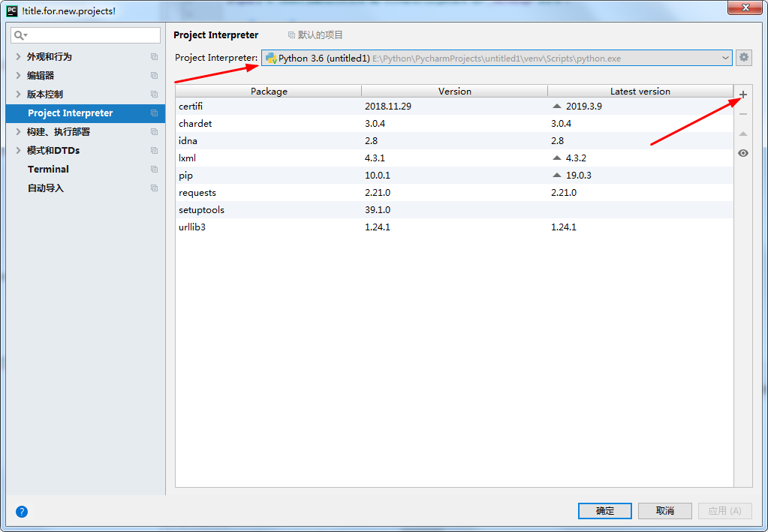Click the PyCharm logo in title bar
This screenshot has width=768, height=532.
click(12, 11)
